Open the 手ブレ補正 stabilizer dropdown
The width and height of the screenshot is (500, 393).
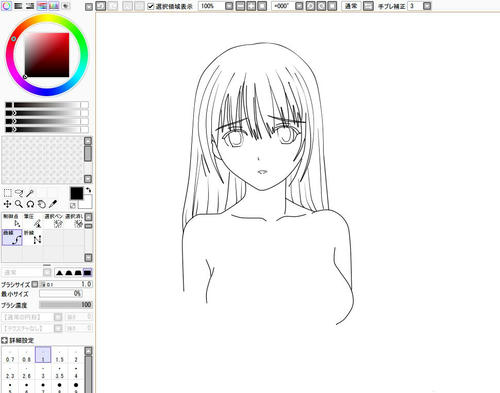427,6
